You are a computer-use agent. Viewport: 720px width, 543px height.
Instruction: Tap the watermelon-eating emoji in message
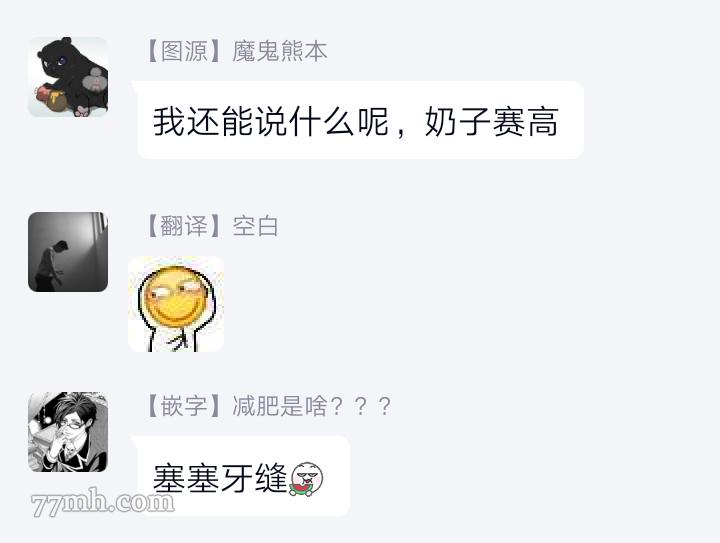tap(306, 479)
